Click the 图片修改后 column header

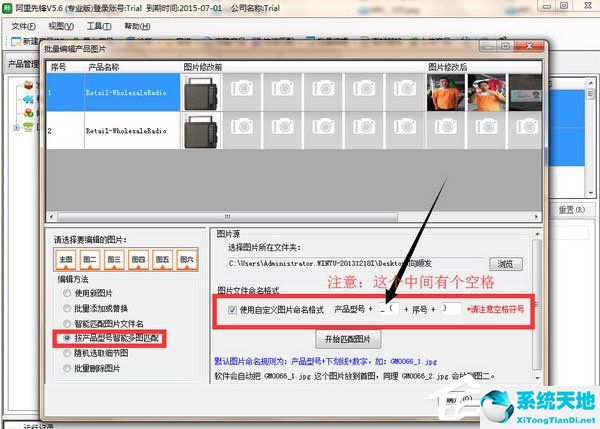point(447,67)
